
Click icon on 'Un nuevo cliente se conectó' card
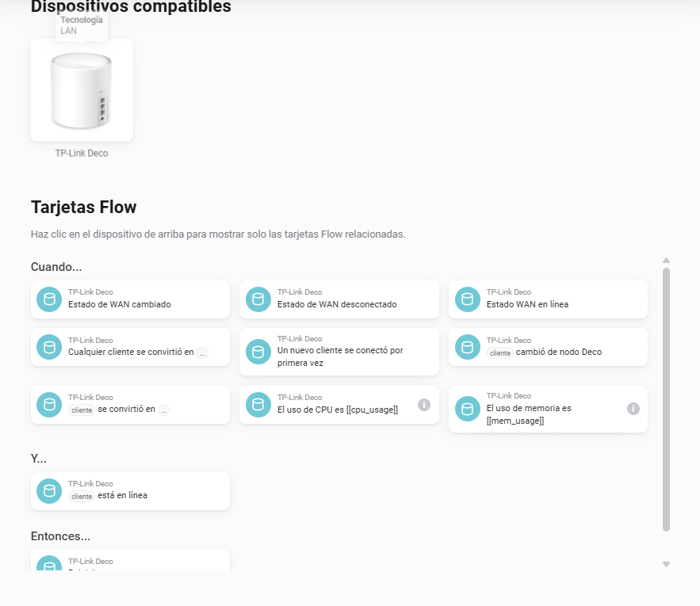[x=258, y=352]
